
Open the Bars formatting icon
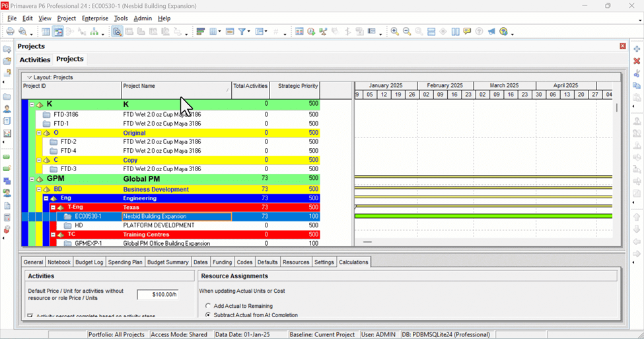[x=200, y=32]
